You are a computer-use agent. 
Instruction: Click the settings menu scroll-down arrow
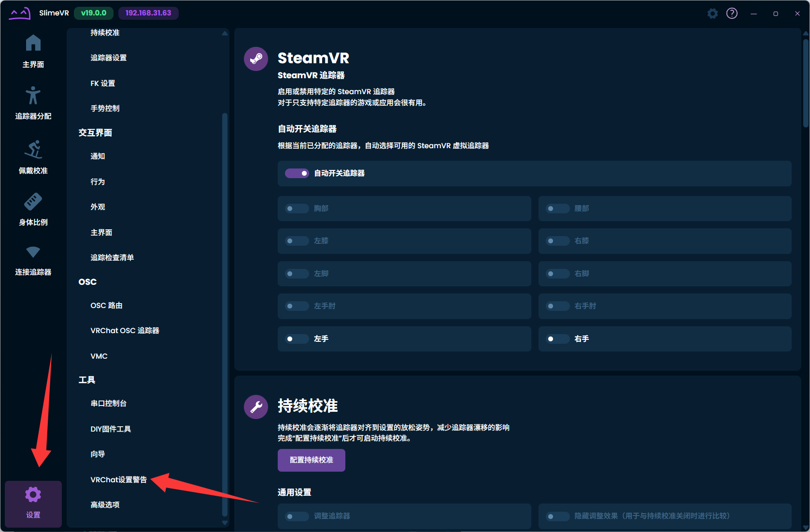click(225, 522)
